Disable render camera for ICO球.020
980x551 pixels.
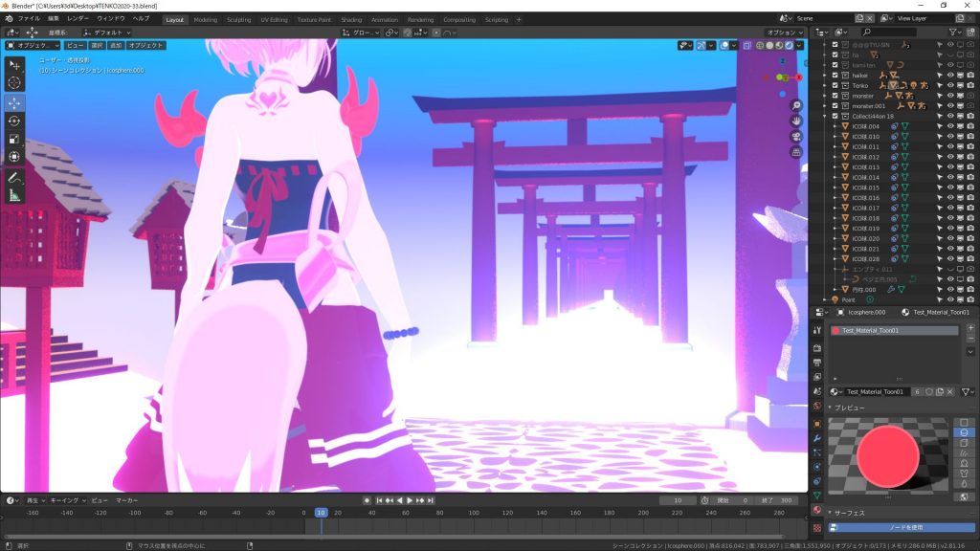click(x=970, y=238)
